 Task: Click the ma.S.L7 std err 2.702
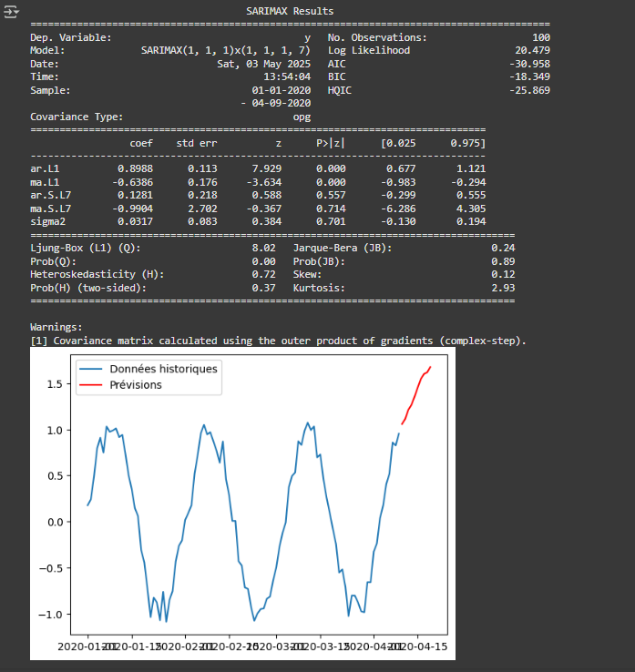point(202,209)
